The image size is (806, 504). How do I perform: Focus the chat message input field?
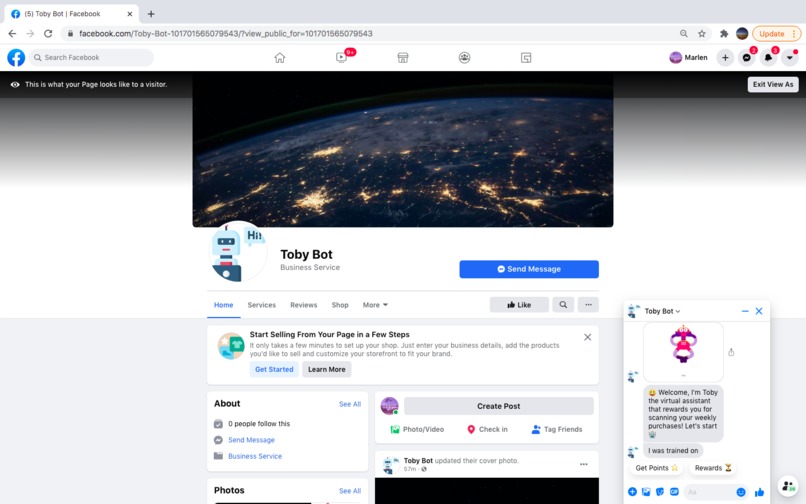pos(709,492)
